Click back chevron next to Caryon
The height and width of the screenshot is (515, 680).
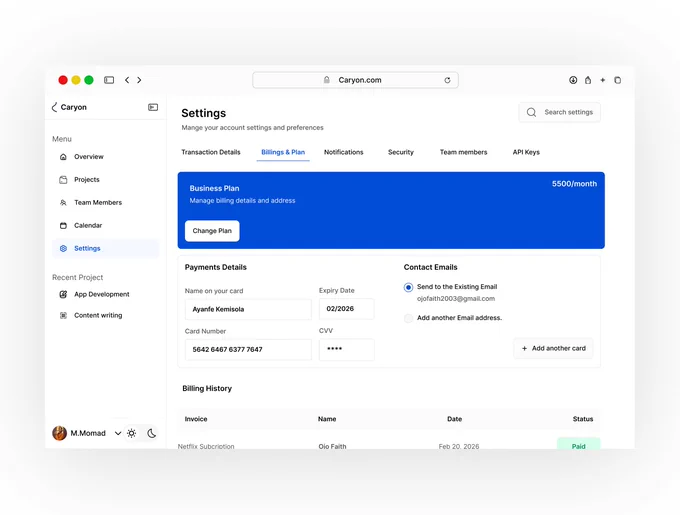point(54,107)
